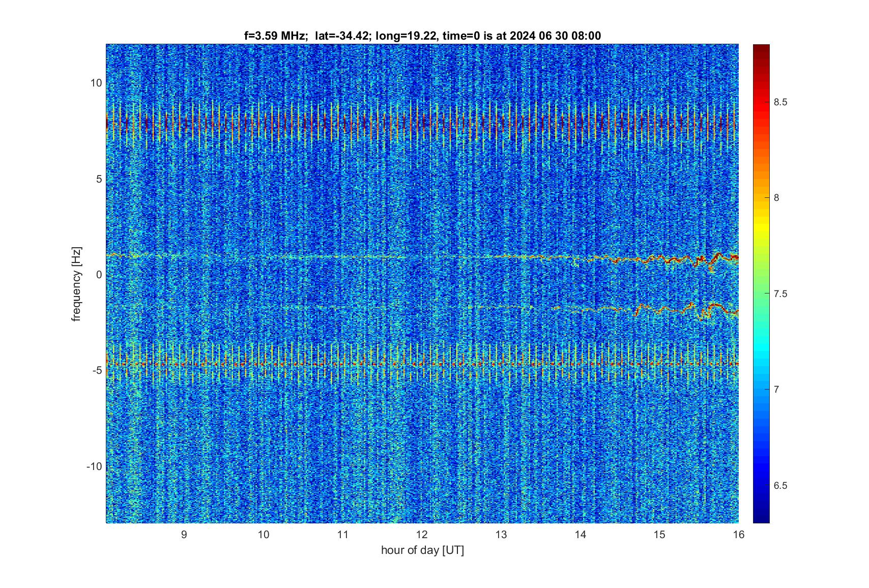Click the colorbar tick label 8.5
869x588 pixels.
[780, 102]
